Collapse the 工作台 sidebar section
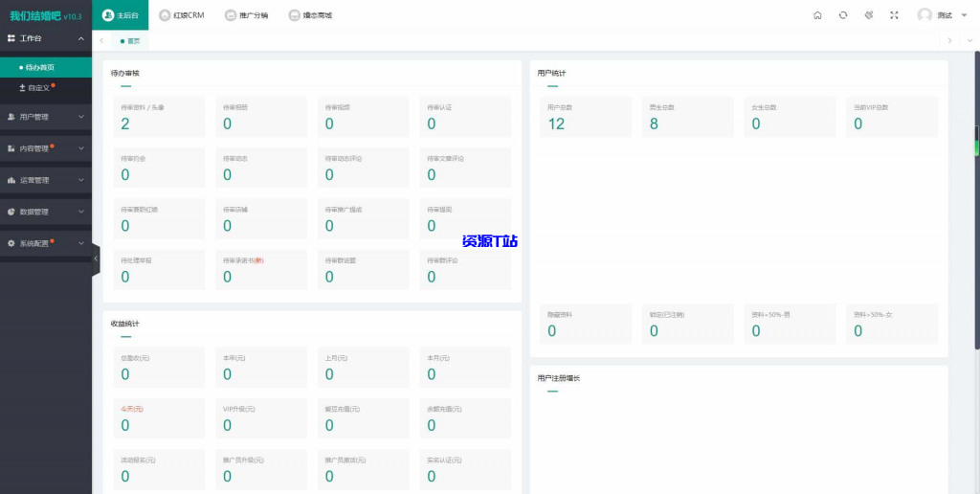Image resolution: width=980 pixels, height=494 pixels. click(x=81, y=38)
